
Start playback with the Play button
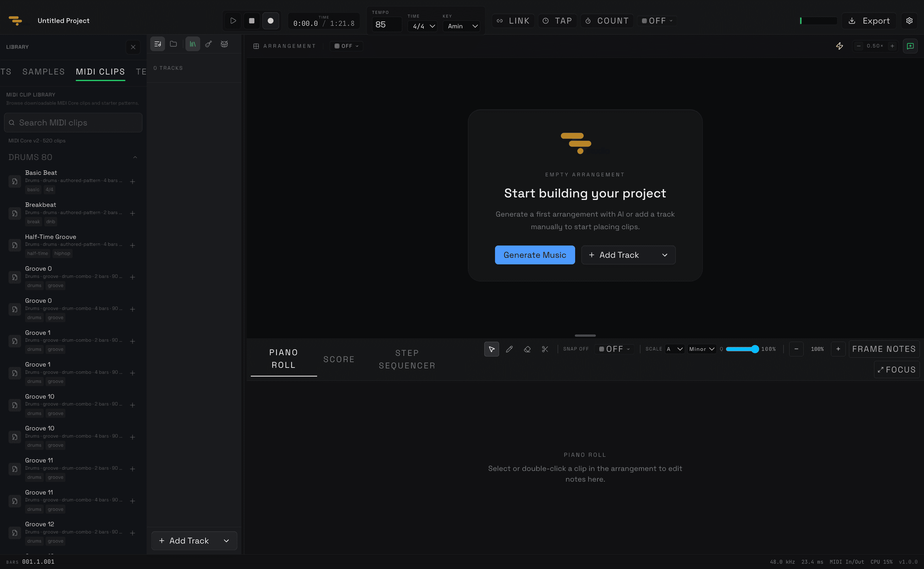233,21
